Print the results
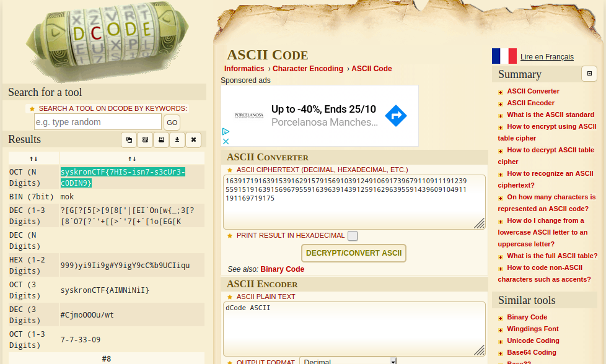The image size is (606, 364). (x=161, y=140)
